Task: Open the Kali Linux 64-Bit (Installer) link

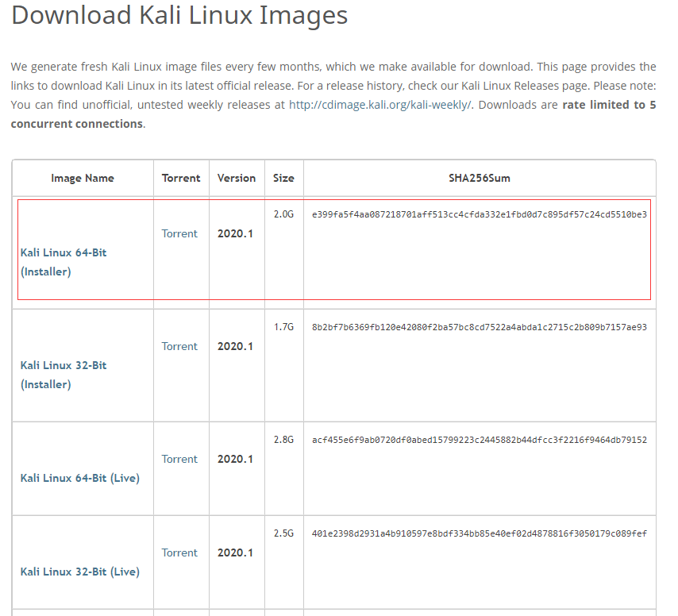Action: (64, 262)
